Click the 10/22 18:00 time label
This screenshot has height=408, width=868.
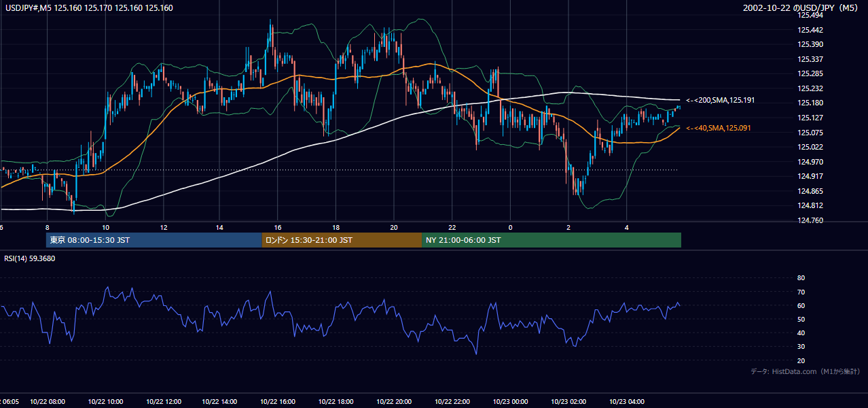[336, 402]
